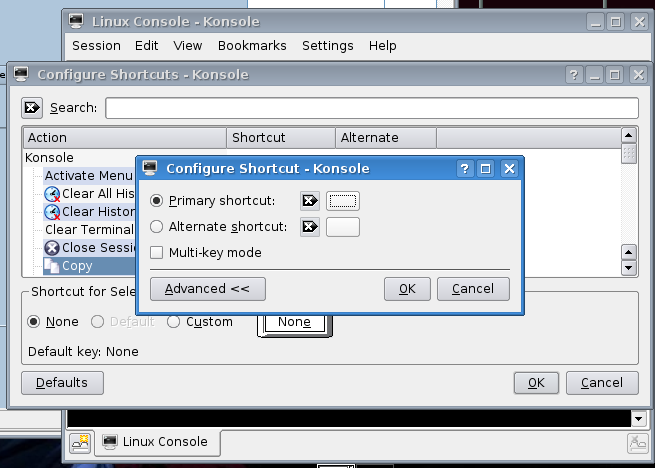The image size is (655, 468).
Task: Click the alternate shortcut key capture button
Action: (343, 227)
